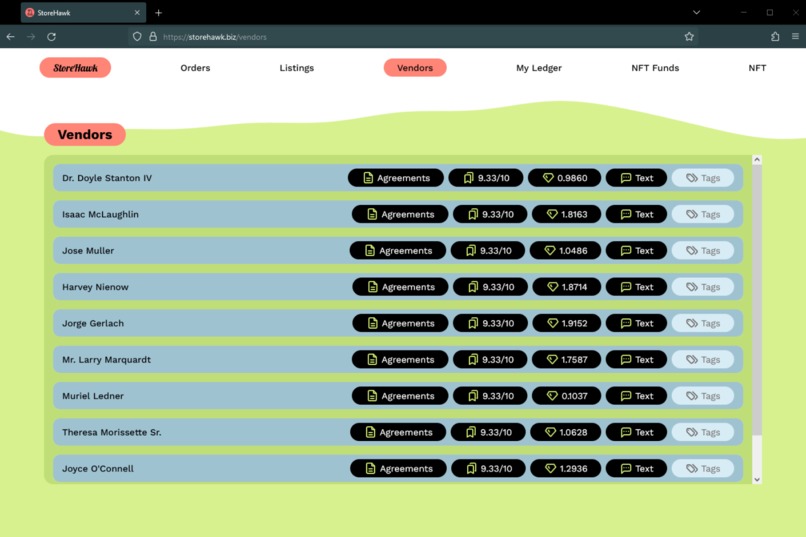806x537 pixels.
Task: Click the vendor list scroll up arrow
Action: tap(757, 160)
